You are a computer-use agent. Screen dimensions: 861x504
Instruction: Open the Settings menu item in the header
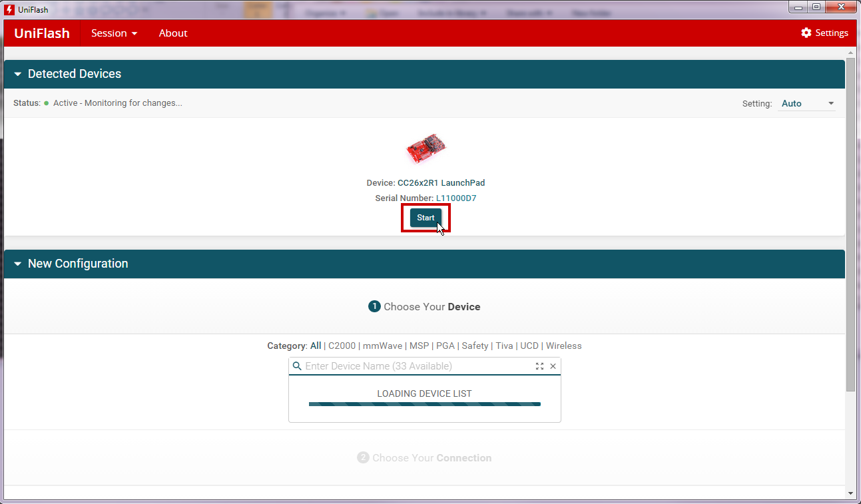click(x=831, y=32)
